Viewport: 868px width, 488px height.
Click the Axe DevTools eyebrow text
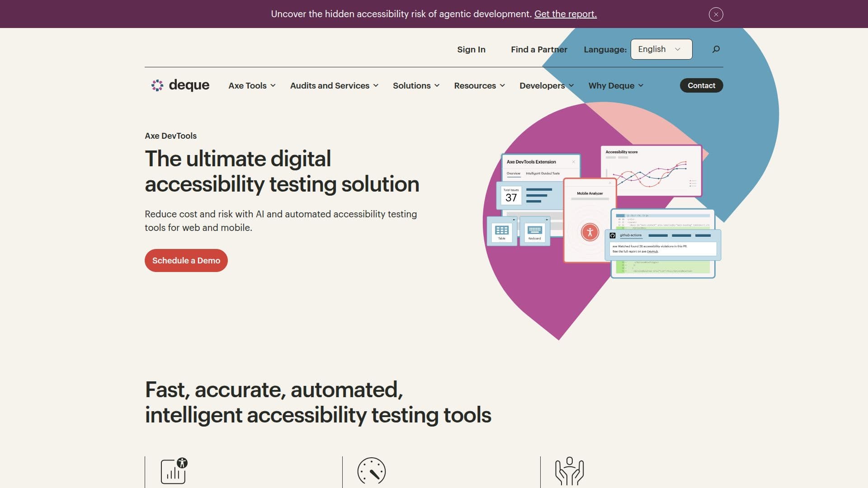pyautogui.click(x=170, y=136)
